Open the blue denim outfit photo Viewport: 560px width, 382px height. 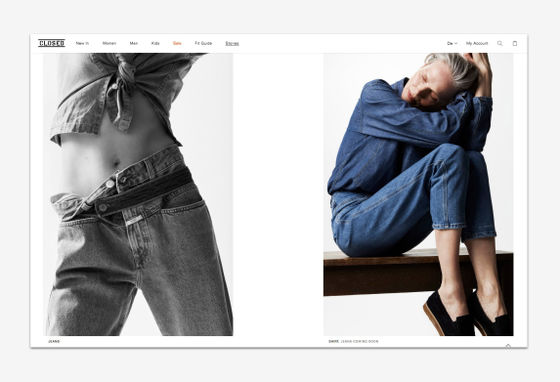click(419, 194)
